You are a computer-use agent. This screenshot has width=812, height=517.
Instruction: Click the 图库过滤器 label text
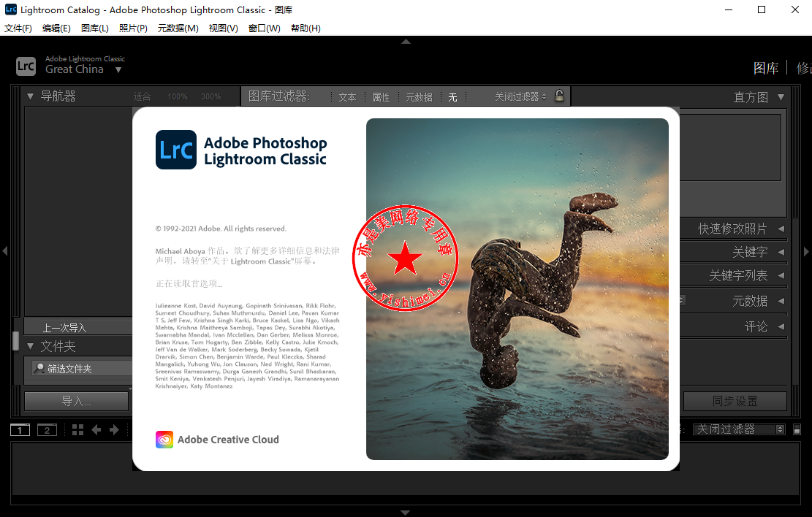tap(278, 96)
